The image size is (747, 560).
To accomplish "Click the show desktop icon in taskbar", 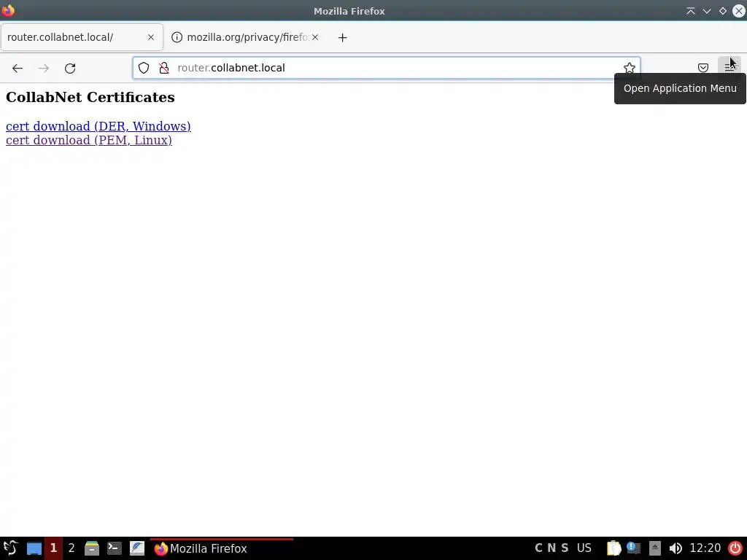I will point(34,548).
